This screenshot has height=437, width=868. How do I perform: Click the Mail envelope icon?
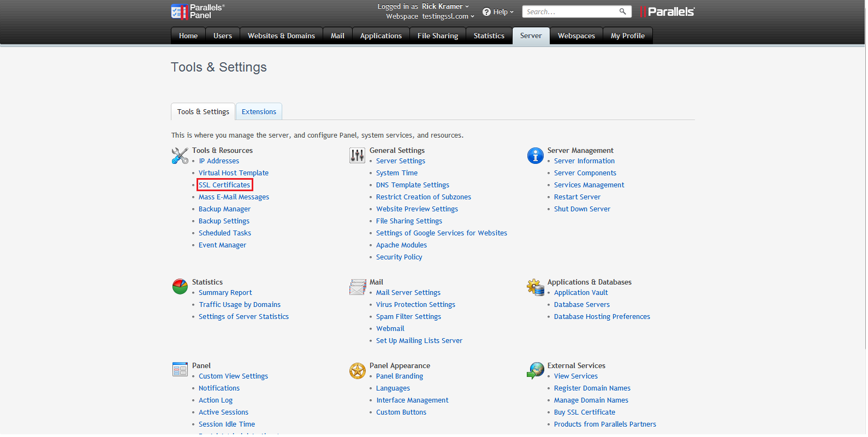357,287
